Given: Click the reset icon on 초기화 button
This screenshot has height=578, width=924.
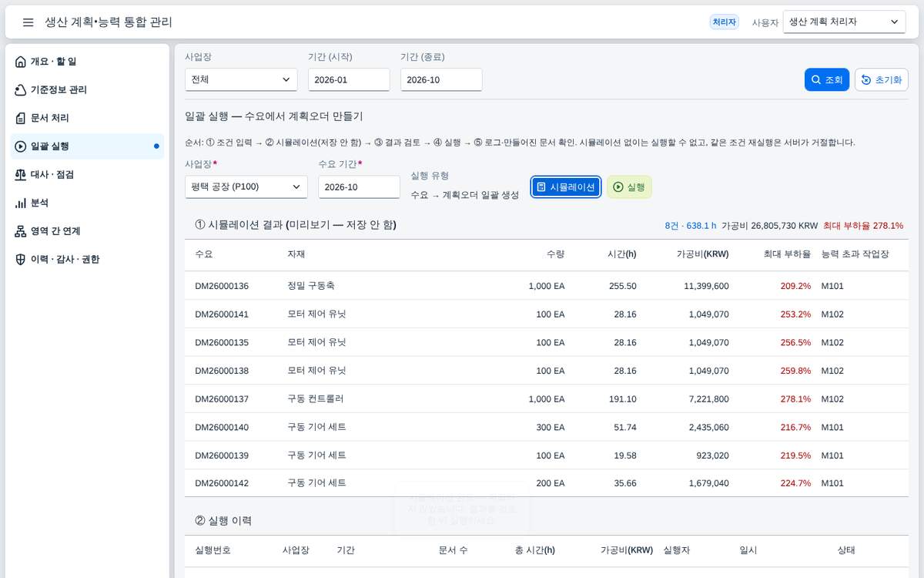Looking at the screenshot, I should pyautogui.click(x=866, y=80).
